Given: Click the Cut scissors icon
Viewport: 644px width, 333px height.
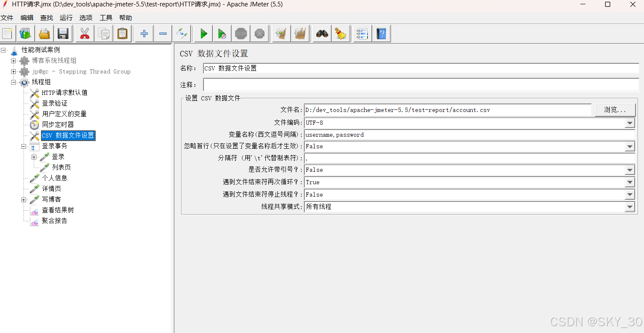Looking at the screenshot, I should click(85, 33).
